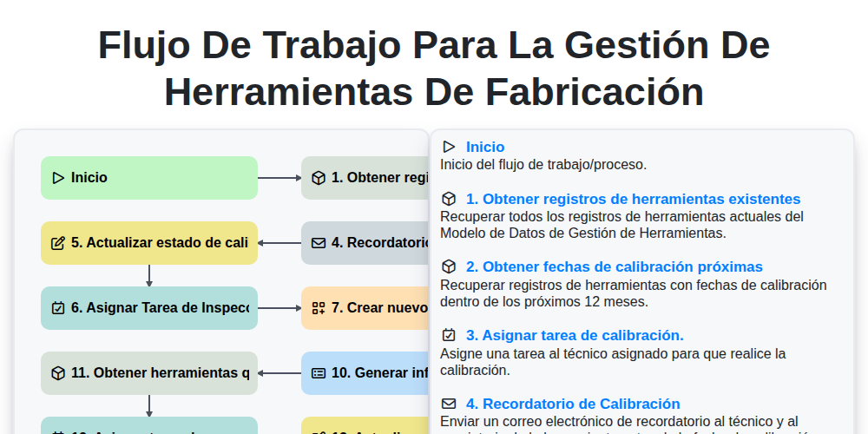Click the cube icon on node 1 Obtener
This screenshot has width=868, height=434.
click(319, 178)
